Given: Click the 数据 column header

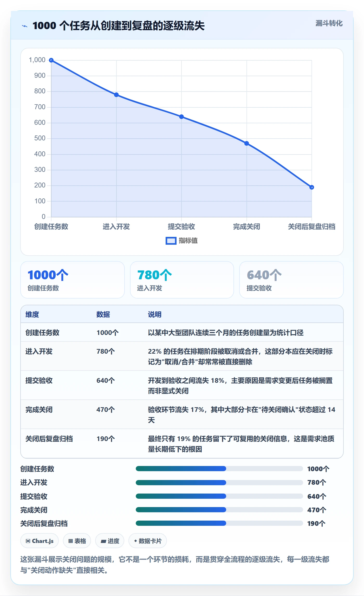Looking at the screenshot, I should (x=103, y=314).
